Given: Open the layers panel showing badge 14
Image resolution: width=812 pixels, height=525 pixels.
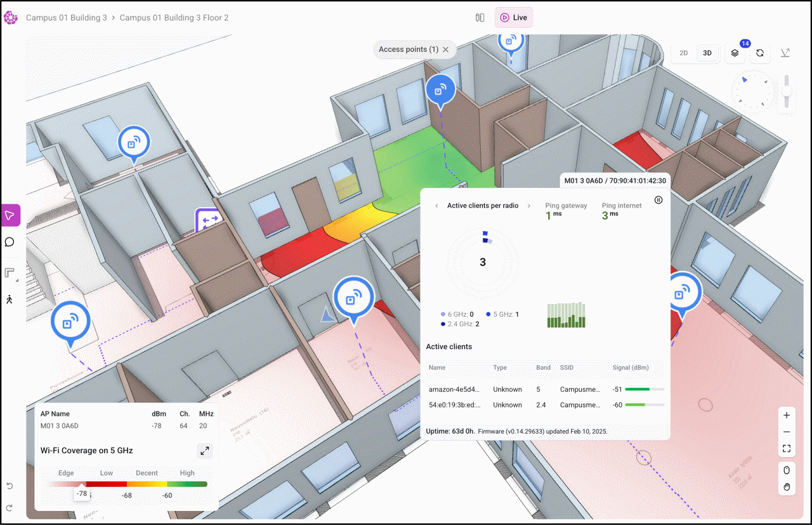Looking at the screenshot, I should [735, 53].
